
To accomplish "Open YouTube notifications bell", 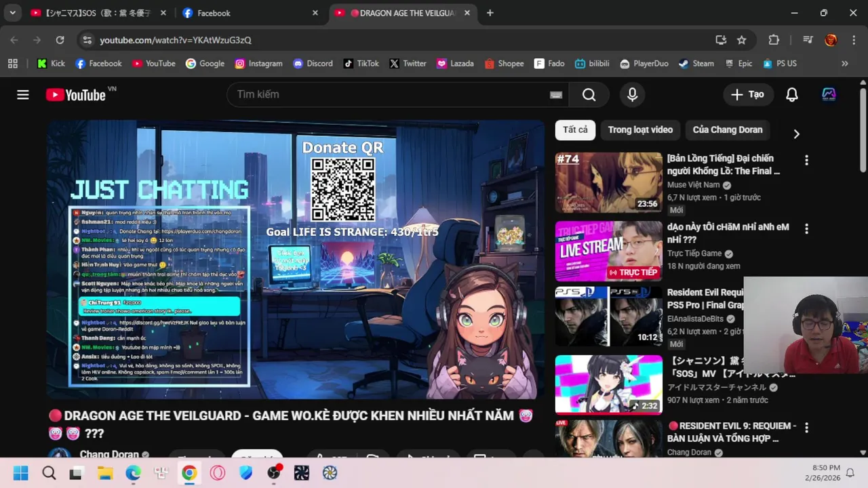I will coord(792,95).
